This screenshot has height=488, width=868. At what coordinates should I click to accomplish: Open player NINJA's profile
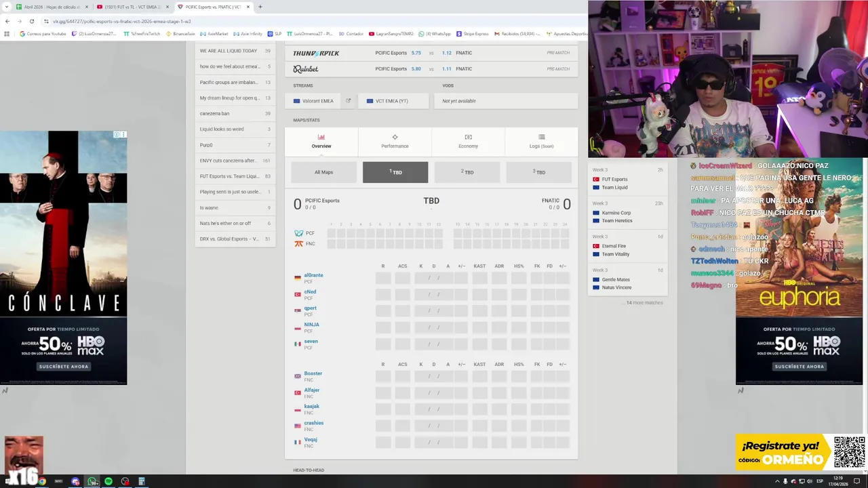[311, 325]
